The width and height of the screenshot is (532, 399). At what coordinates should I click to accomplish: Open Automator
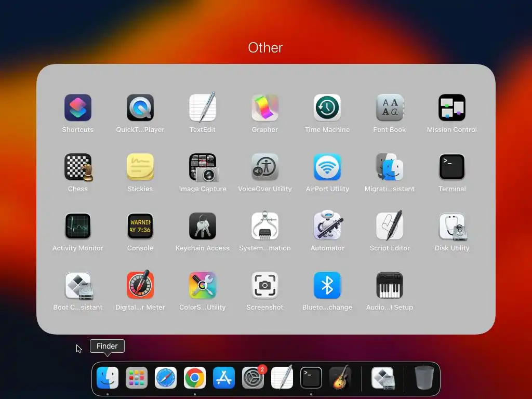point(328,226)
